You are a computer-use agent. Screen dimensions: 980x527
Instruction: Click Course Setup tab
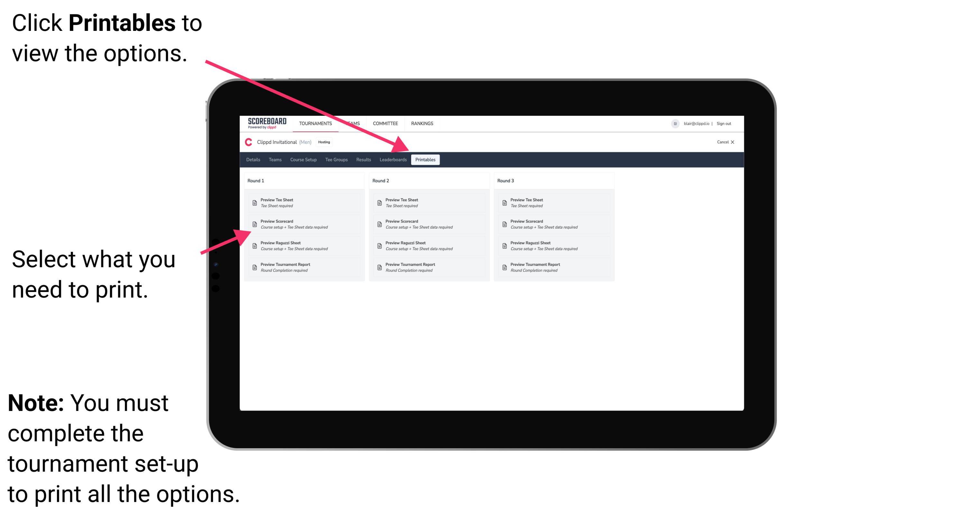tap(303, 160)
